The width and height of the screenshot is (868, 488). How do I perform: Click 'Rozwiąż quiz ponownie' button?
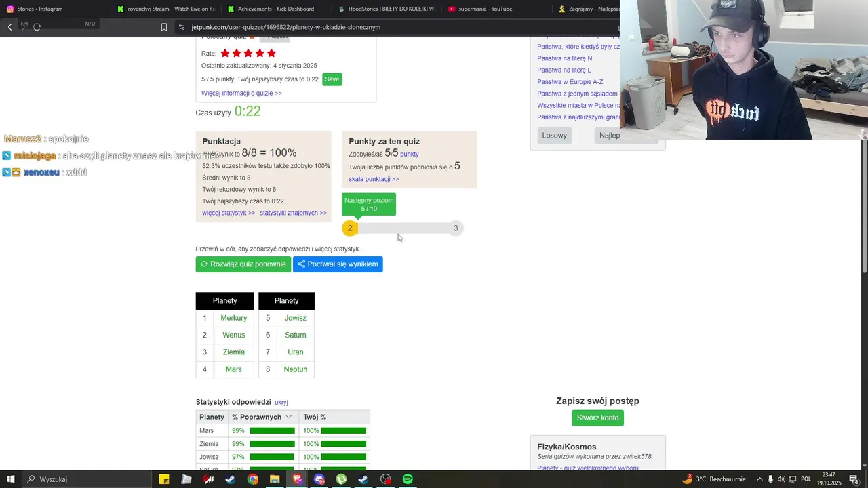click(243, 264)
